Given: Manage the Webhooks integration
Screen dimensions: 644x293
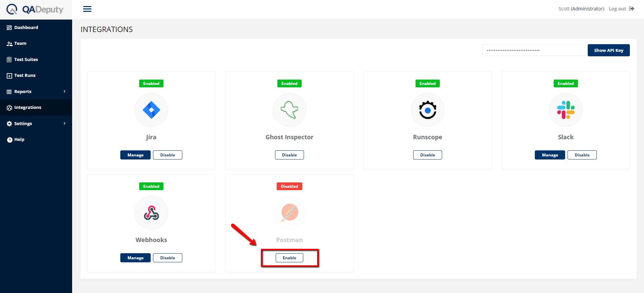Looking at the screenshot, I should [x=135, y=258].
